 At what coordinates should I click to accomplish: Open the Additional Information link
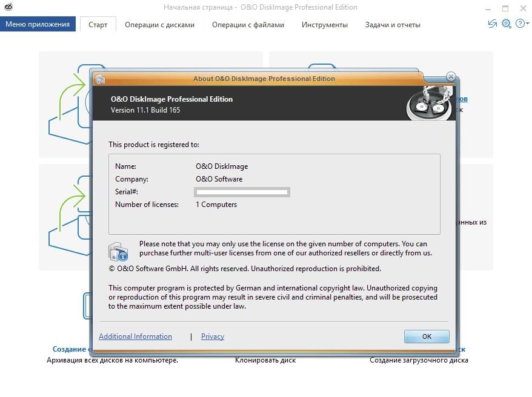pyautogui.click(x=135, y=336)
